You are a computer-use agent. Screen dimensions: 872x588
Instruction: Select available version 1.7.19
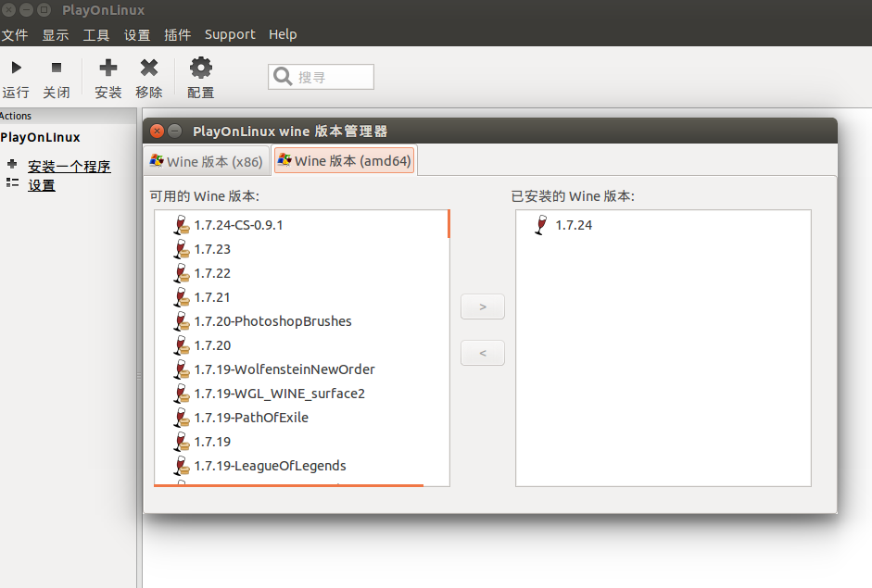click(212, 442)
